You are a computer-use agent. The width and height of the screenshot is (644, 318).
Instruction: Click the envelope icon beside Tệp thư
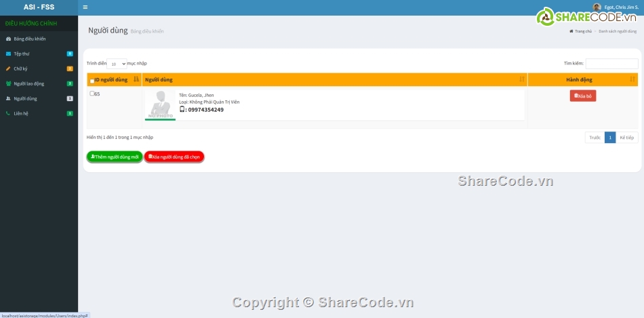coord(8,54)
